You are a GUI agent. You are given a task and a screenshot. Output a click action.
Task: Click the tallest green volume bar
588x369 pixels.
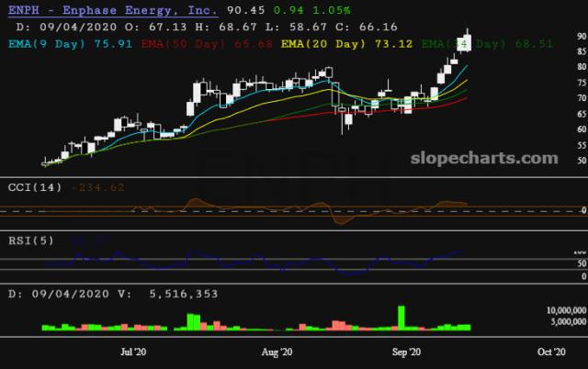tap(401, 318)
